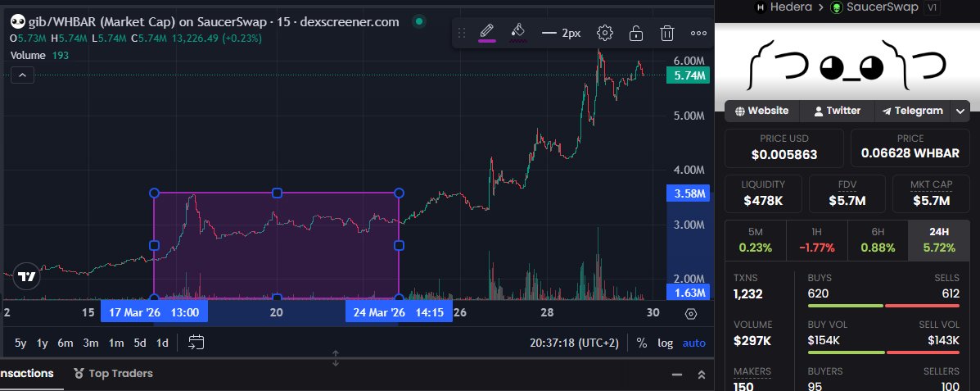Open the token Twitter link

coord(837,111)
